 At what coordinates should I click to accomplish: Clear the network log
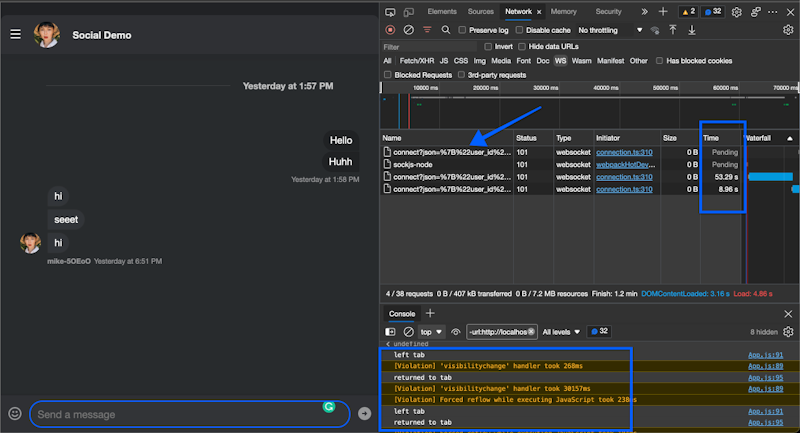[x=408, y=30]
